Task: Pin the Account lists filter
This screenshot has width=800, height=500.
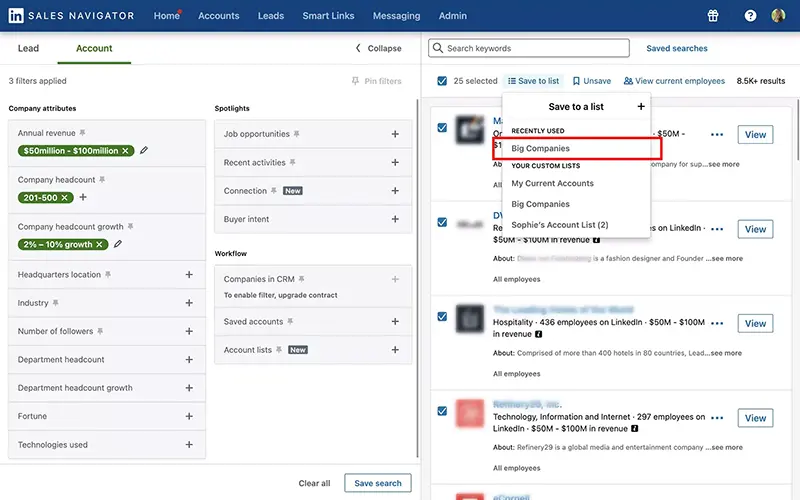Action: 279,349
